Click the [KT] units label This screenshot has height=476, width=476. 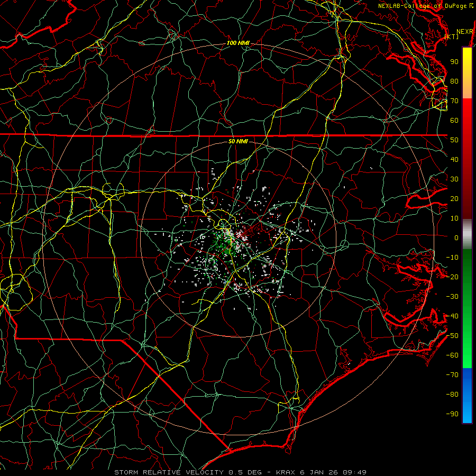click(452, 36)
